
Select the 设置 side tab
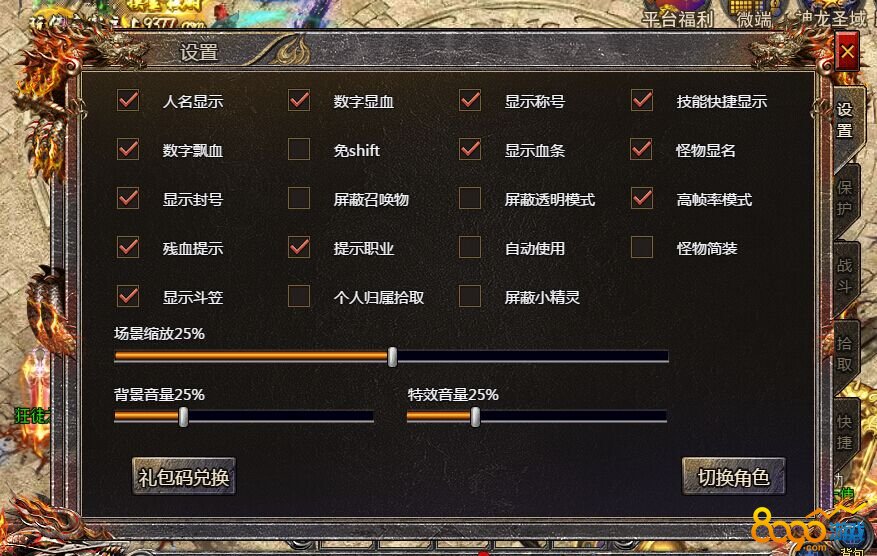[x=844, y=120]
